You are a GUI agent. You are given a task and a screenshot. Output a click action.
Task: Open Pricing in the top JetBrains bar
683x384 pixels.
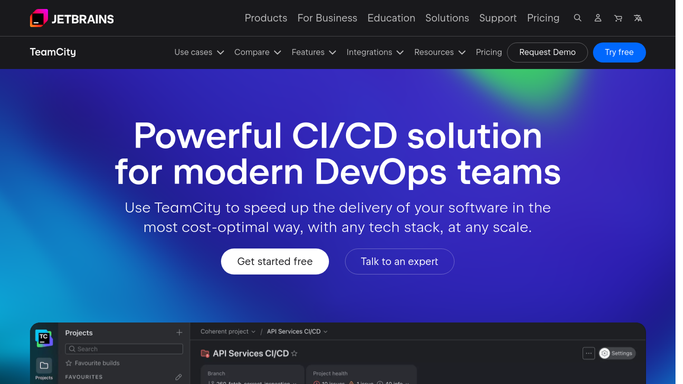tap(543, 18)
